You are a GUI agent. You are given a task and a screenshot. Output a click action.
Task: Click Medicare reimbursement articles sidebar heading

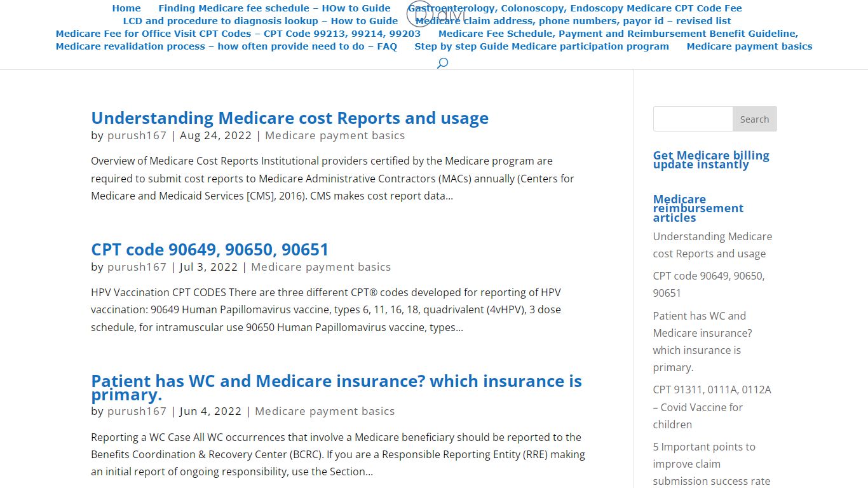[x=698, y=208]
